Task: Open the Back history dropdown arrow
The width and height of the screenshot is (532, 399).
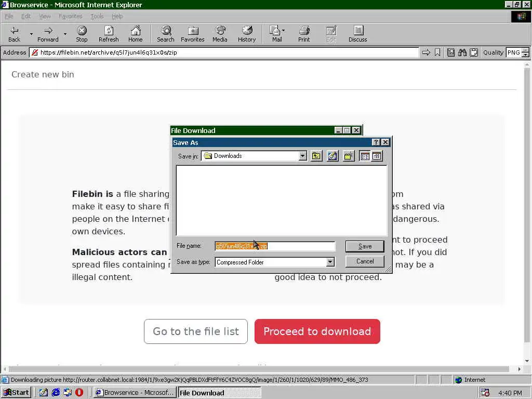Action: click(31, 34)
